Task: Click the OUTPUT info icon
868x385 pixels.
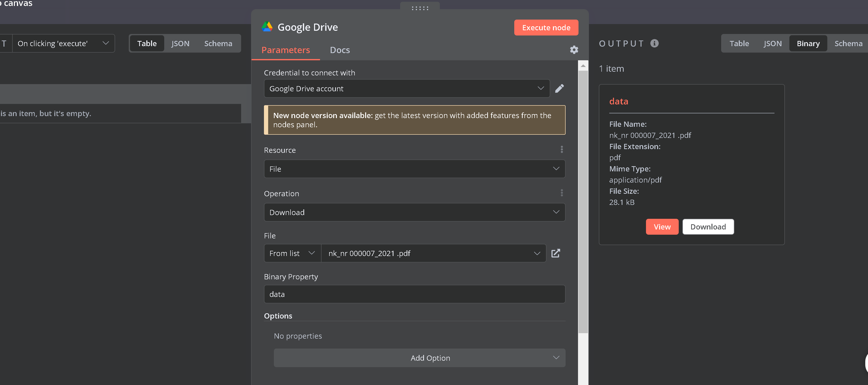Action: tap(654, 43)
